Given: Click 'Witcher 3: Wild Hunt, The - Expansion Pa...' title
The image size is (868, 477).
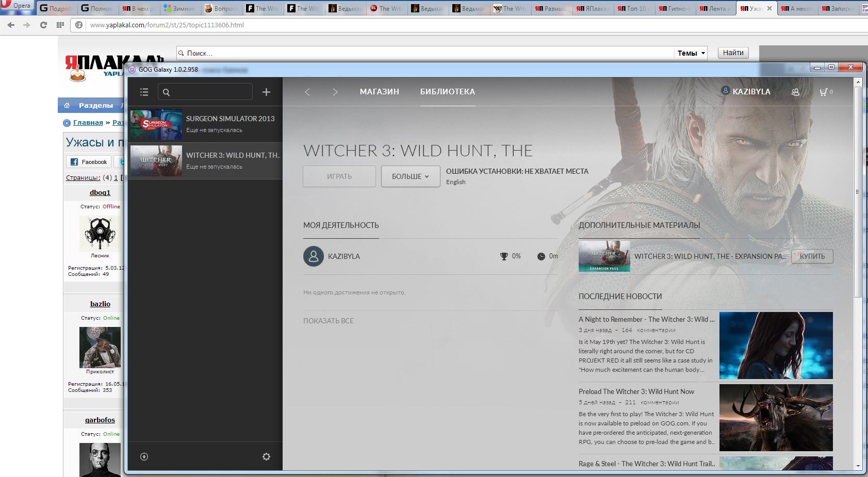Looking at the screenshot, I should click(710, 256).
